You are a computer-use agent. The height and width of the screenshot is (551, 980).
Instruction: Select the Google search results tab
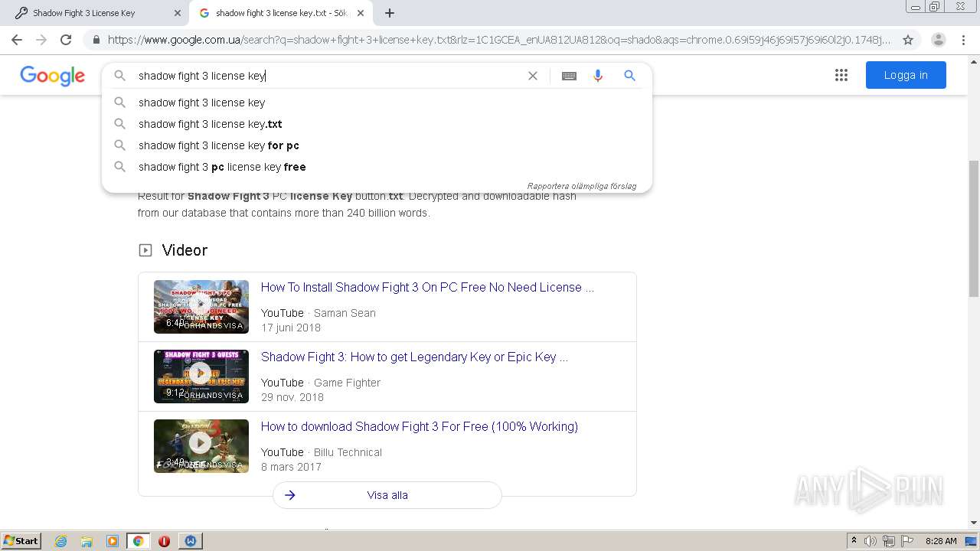point(279,13)
